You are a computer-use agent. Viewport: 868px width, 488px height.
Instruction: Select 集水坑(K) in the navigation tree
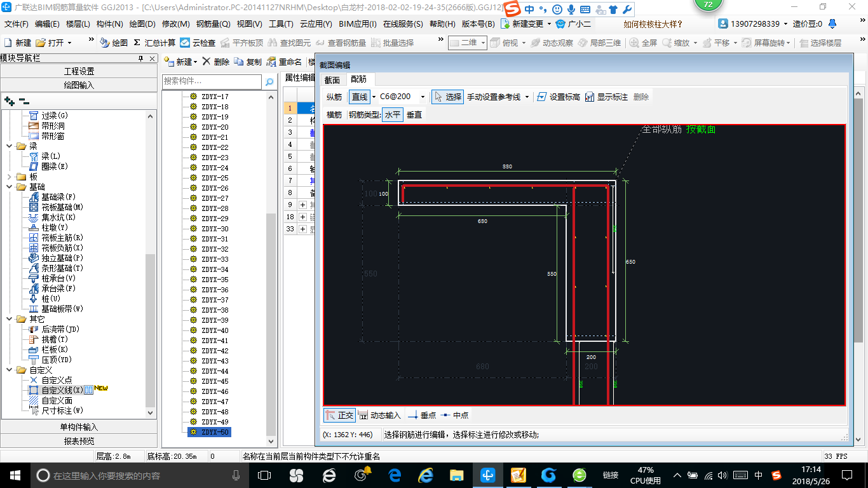coord(58,217)
